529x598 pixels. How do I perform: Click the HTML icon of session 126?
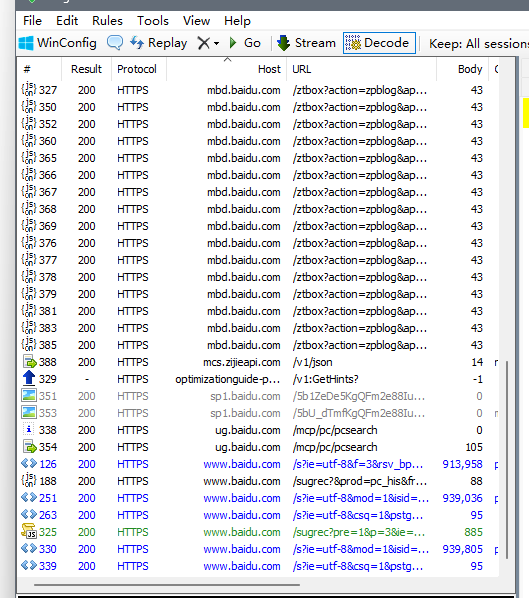29,463
